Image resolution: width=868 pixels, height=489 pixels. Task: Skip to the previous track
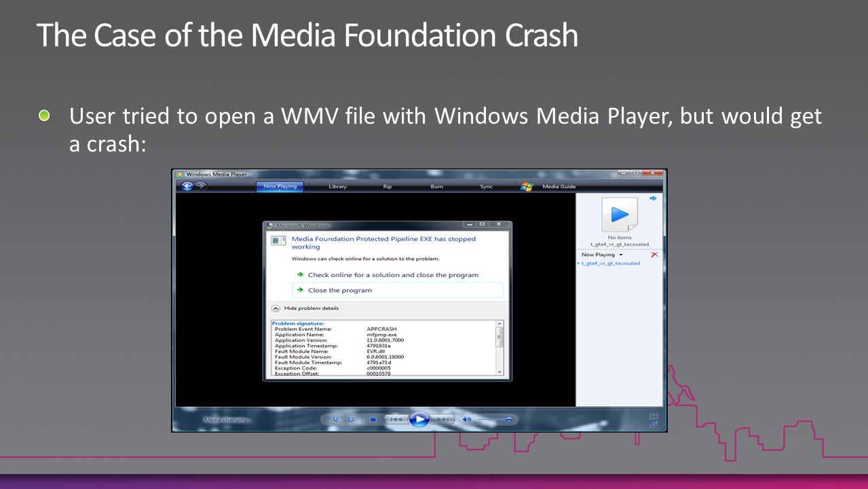396,420
